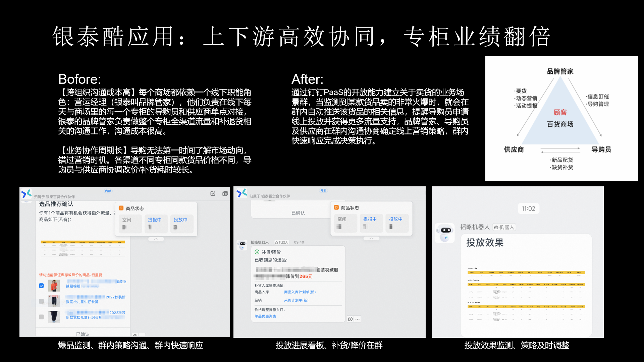This screenshot has height=362, width=644.
Task: Click 百货商场 text inside the triangle
Action: (560, 124)
